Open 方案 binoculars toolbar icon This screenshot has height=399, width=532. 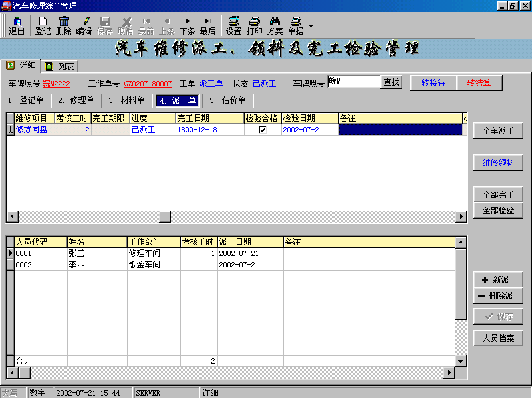coord(275,25)
